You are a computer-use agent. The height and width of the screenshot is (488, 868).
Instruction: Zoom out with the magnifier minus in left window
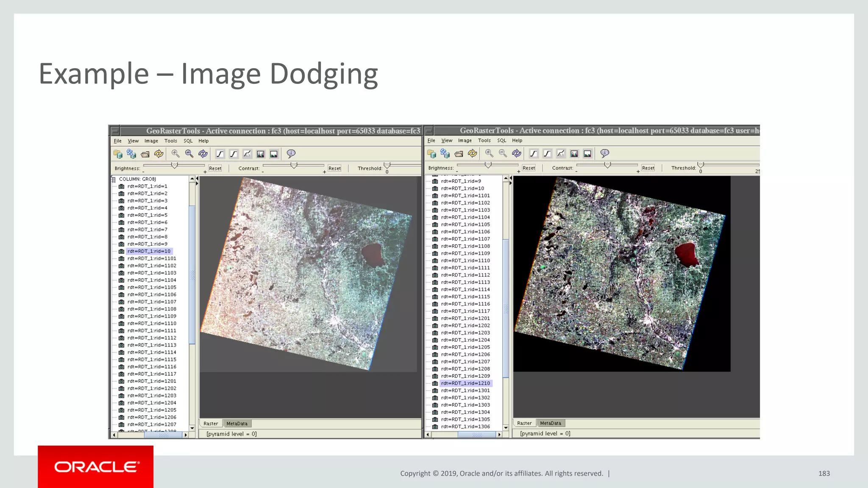tap(189, 154)
